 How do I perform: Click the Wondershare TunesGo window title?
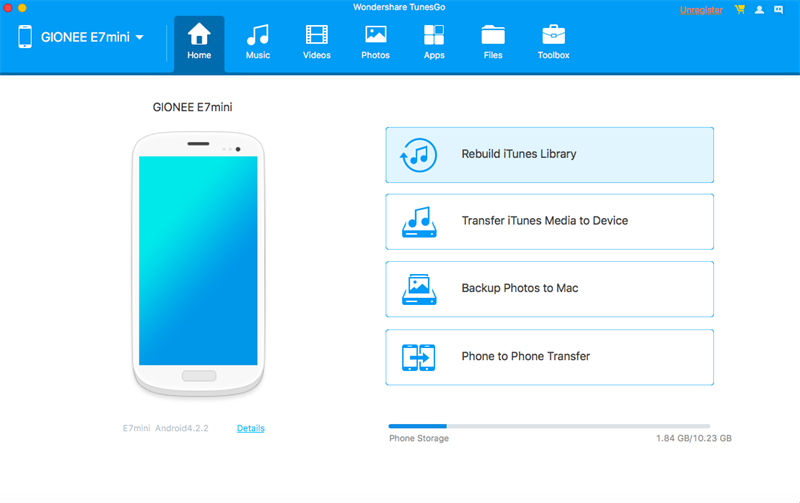399,7
